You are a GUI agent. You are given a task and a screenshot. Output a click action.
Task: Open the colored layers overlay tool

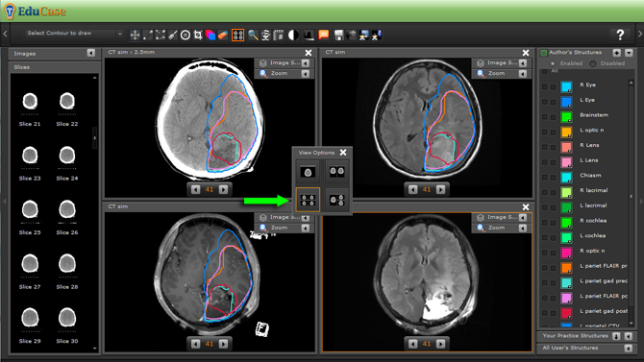click(211, 35)
